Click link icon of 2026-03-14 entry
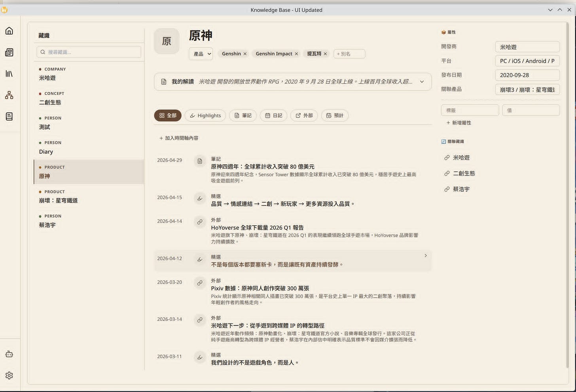 200,320
